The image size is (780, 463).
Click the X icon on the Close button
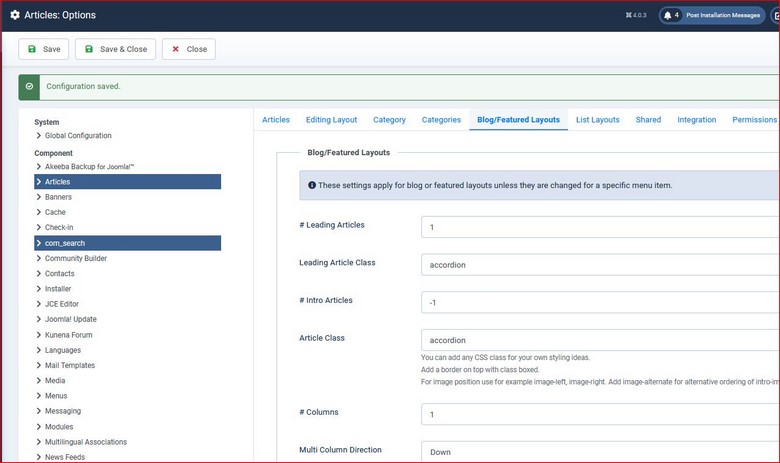(175, 49)
